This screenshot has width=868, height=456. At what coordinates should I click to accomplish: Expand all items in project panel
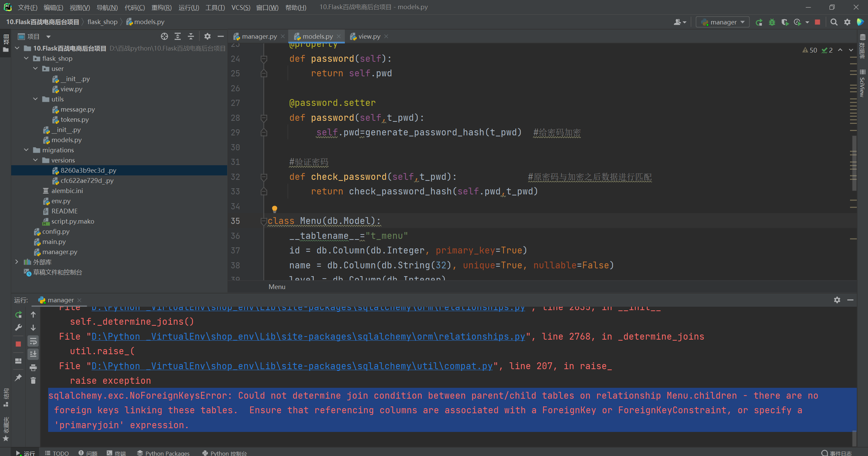pos(178,36)
